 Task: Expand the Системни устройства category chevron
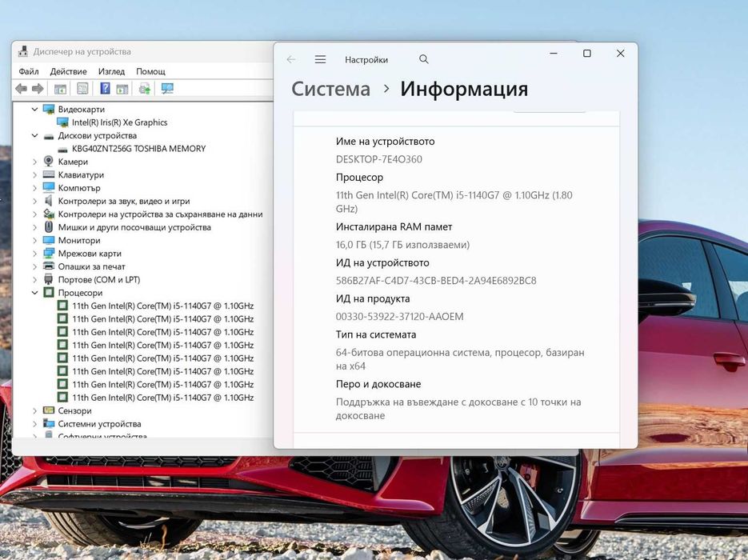(34, 423)
